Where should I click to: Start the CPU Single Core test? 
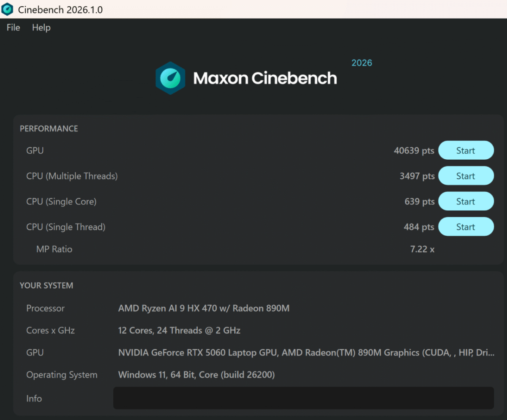pos(466,202)
